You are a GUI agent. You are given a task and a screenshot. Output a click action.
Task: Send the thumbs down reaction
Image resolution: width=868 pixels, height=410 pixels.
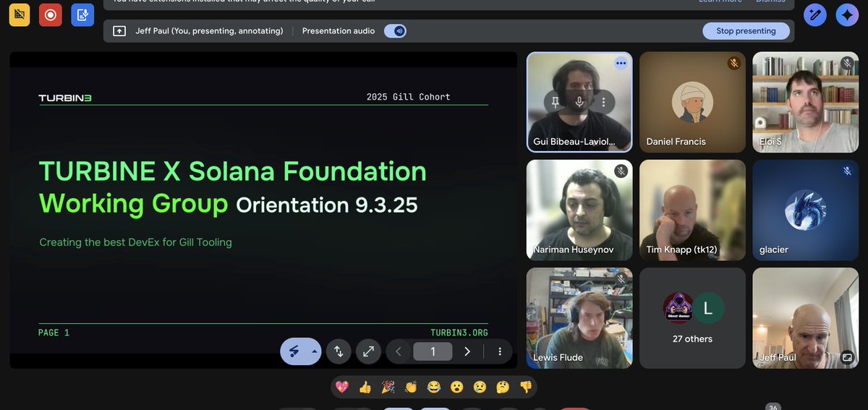tap(525, 387)
